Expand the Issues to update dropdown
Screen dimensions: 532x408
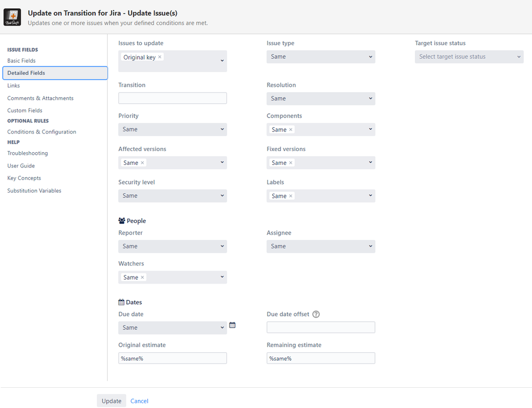click(222, 61)
